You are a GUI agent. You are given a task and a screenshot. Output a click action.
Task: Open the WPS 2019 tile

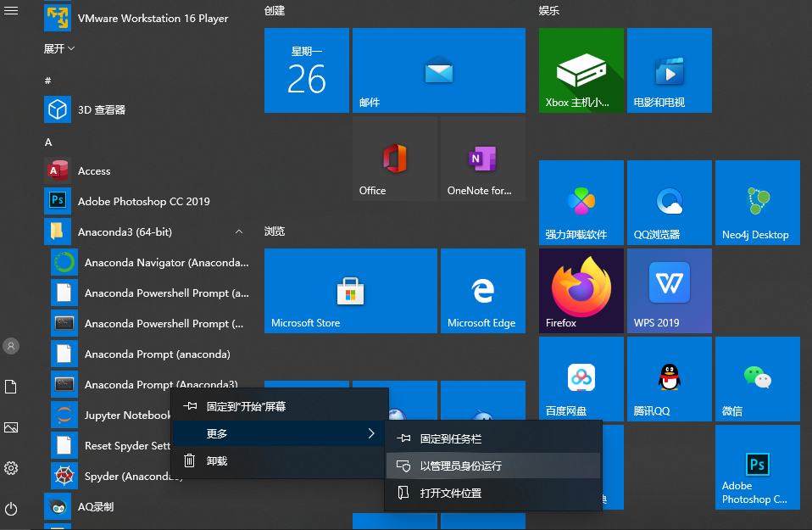669,291
